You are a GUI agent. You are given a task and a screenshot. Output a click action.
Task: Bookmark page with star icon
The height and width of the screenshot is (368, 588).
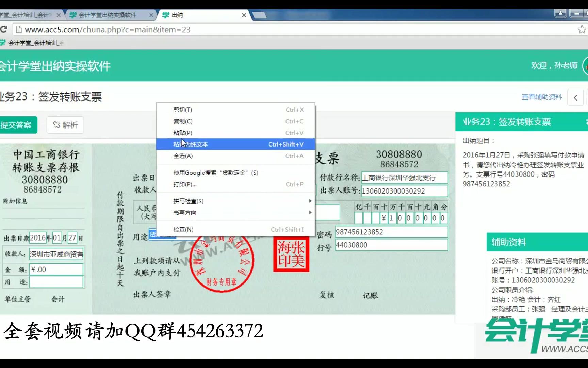[x=582, y=30]
